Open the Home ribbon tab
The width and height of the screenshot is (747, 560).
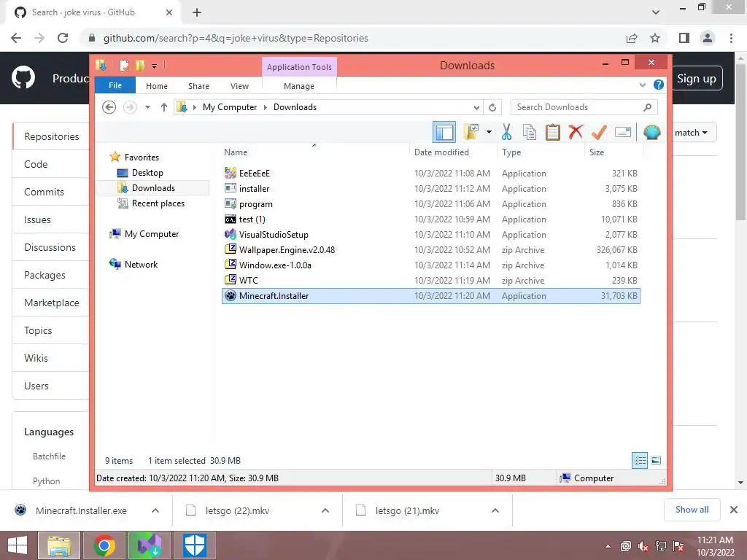pos(157,86)
